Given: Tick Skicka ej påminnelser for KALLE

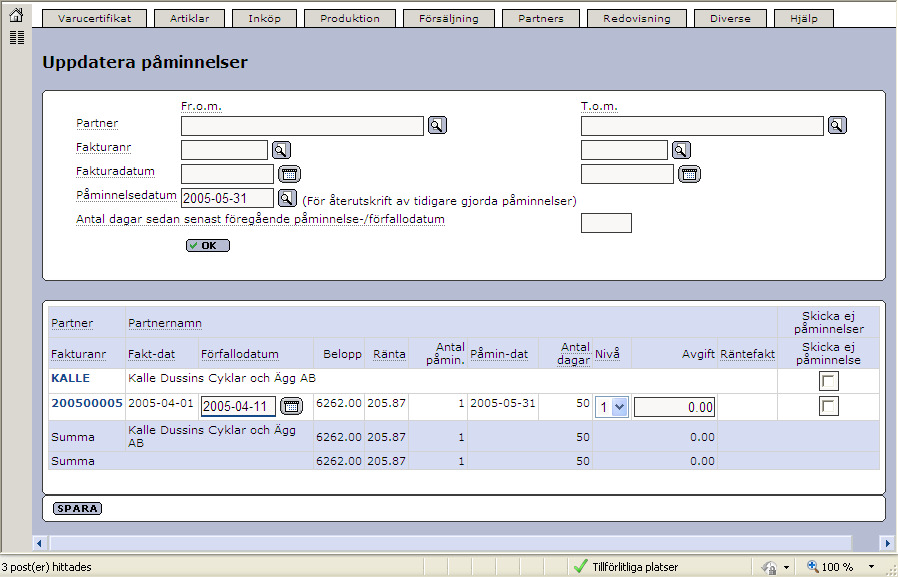Looking at the screenshot, I should [829, 381].
